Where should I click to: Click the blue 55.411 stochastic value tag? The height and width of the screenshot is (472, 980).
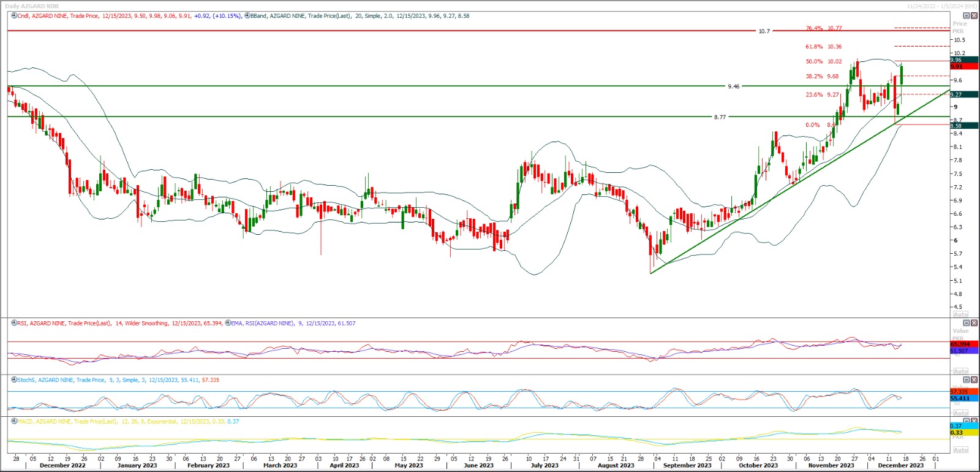964,398
